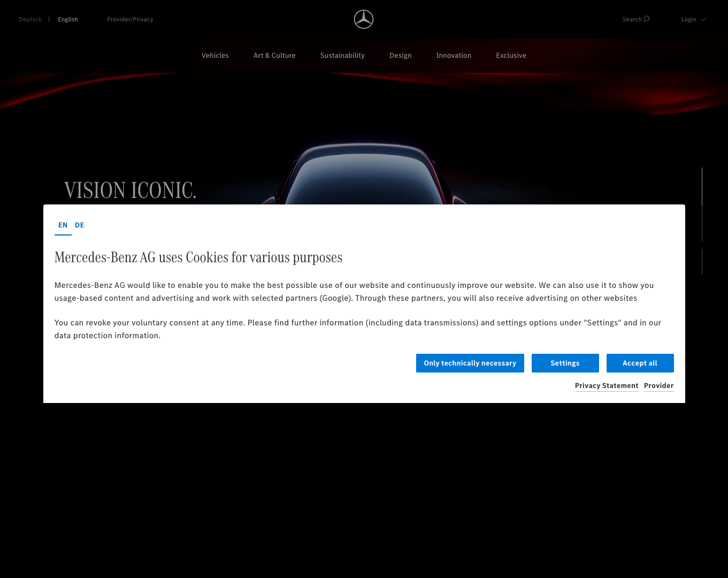
Task: Accept only technically necessary cookies
Action: [x=470, y=363]
